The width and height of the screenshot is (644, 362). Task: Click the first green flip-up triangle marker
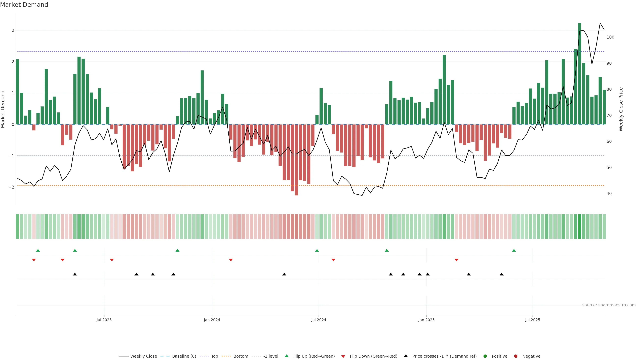[38, 250]
